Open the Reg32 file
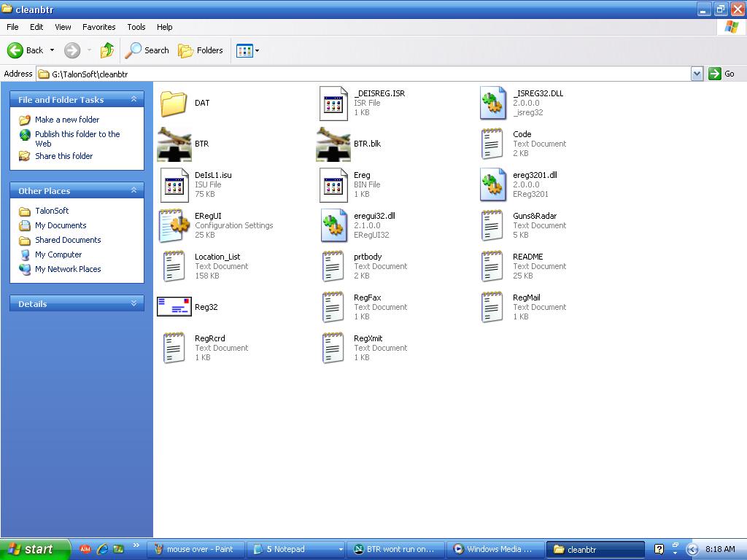747x560 pixels. (173, 306)
